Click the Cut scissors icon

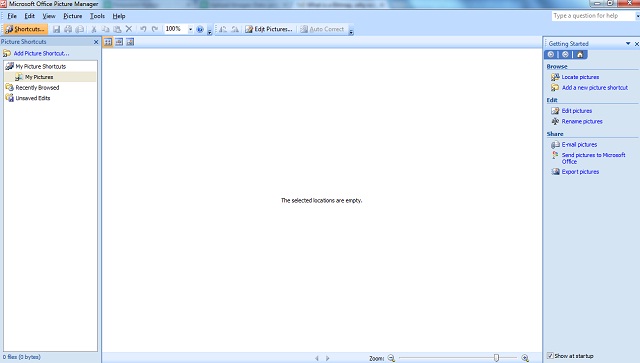coord(93,29)
